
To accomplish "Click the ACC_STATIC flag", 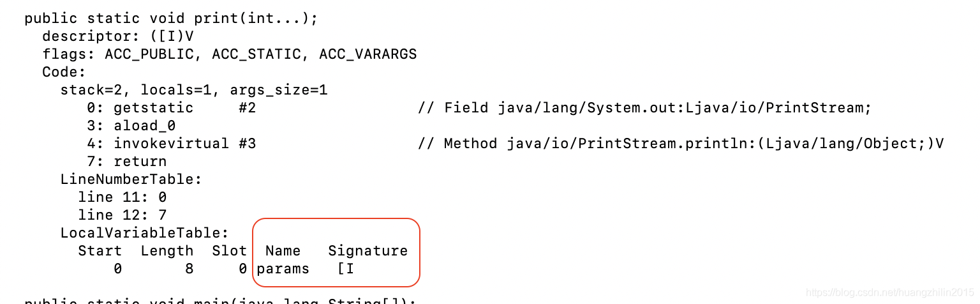I will 256,54.
